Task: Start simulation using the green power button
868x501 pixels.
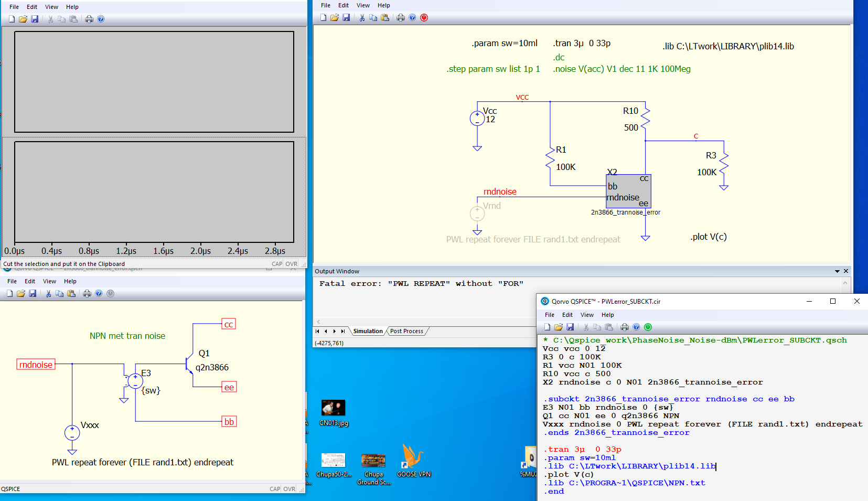Action: 648,327
